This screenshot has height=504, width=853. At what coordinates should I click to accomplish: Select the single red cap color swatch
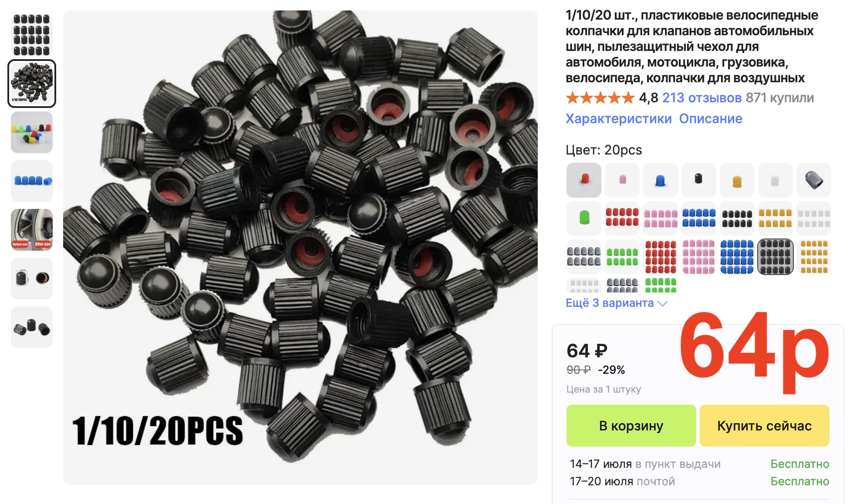pyautogui.click(x=583, y=180)
